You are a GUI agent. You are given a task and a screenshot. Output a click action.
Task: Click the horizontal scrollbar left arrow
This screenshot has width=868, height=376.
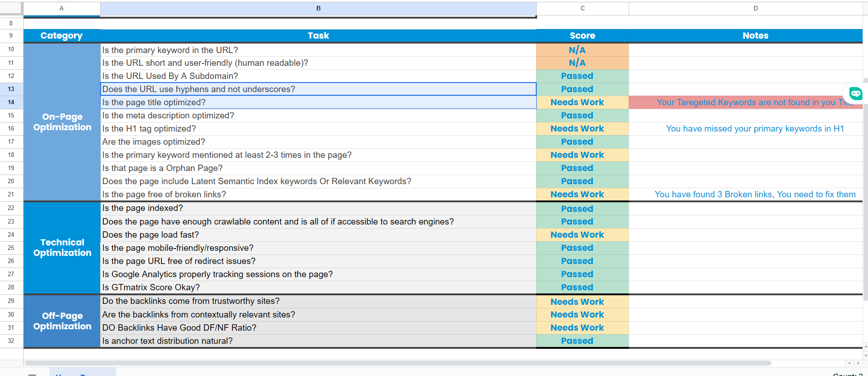click(x=849, y=363)
